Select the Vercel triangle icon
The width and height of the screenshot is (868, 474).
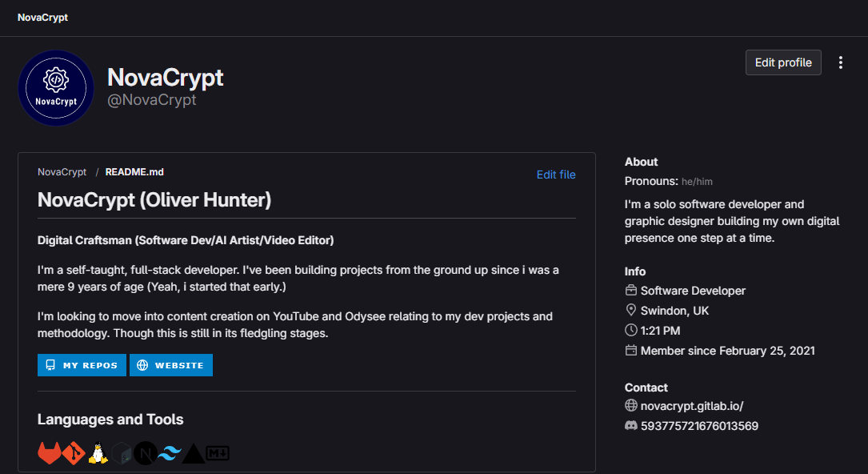pyautogui.click(x=193, y=452)
